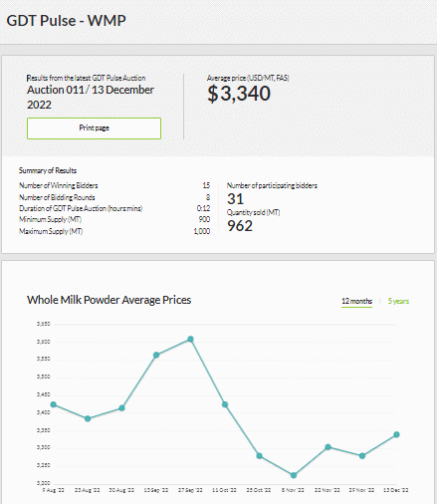Click 'Minimum Supply (MT)' row label
Screen dimensions: 437x504
coord(50,219)
